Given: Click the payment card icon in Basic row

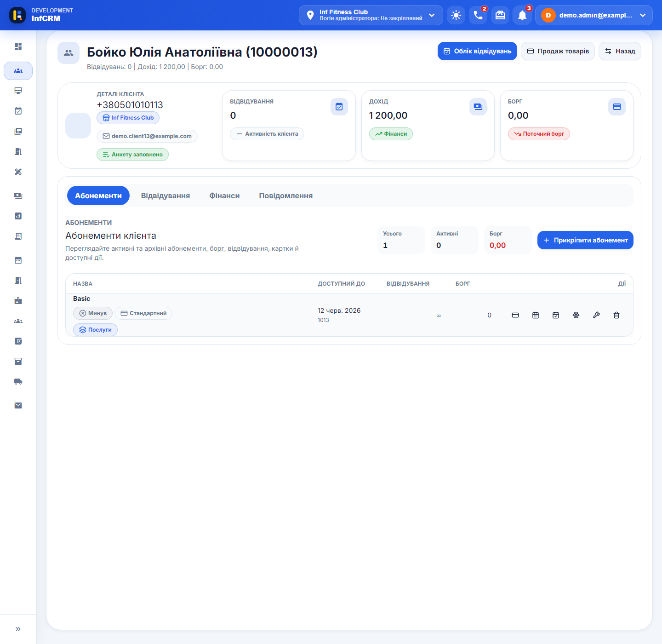Looking at the screenshot, I should click(515, 315).
